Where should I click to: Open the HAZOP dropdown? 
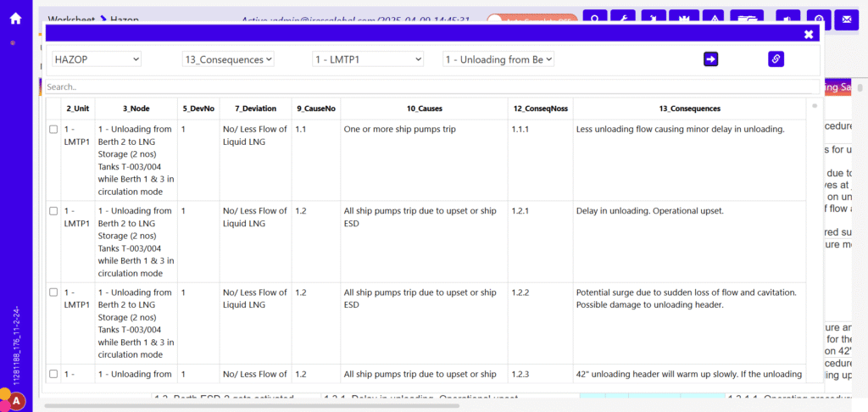point(97,59)
